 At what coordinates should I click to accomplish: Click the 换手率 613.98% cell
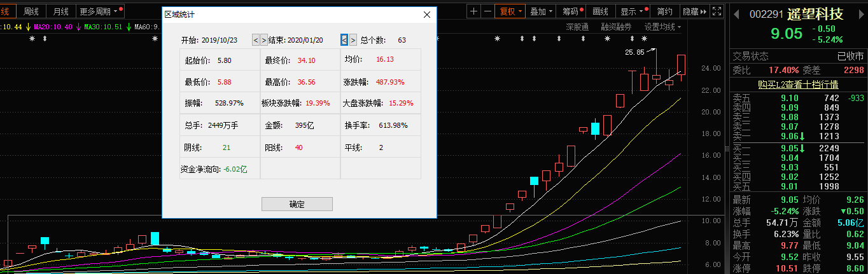pos(381,125)
